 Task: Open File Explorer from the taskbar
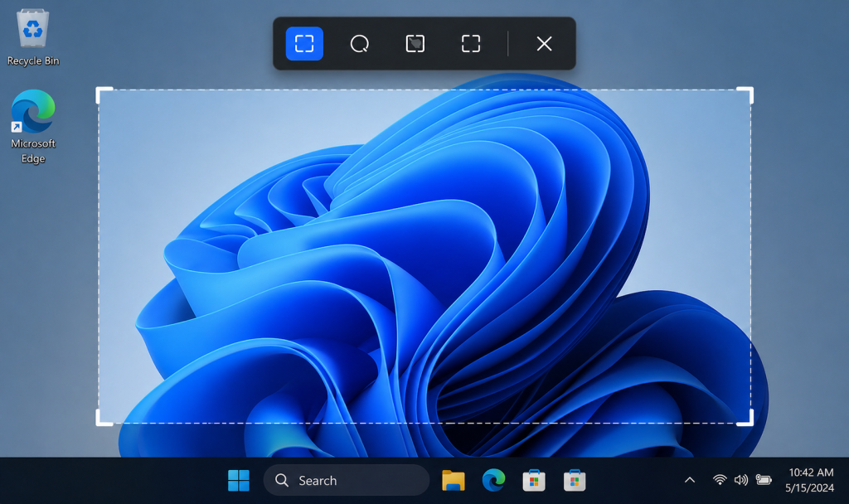pyautogui.click(x=453, y=480)
